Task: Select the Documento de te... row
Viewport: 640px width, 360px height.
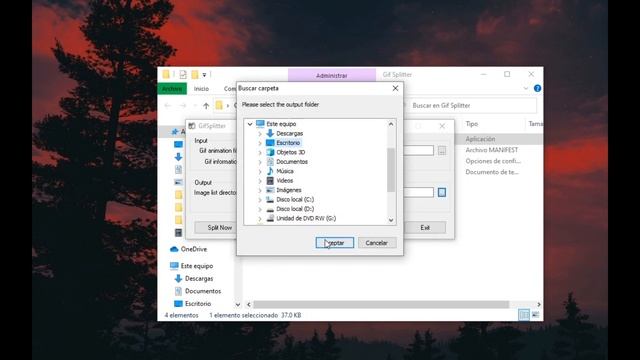Action: point(492,172)
